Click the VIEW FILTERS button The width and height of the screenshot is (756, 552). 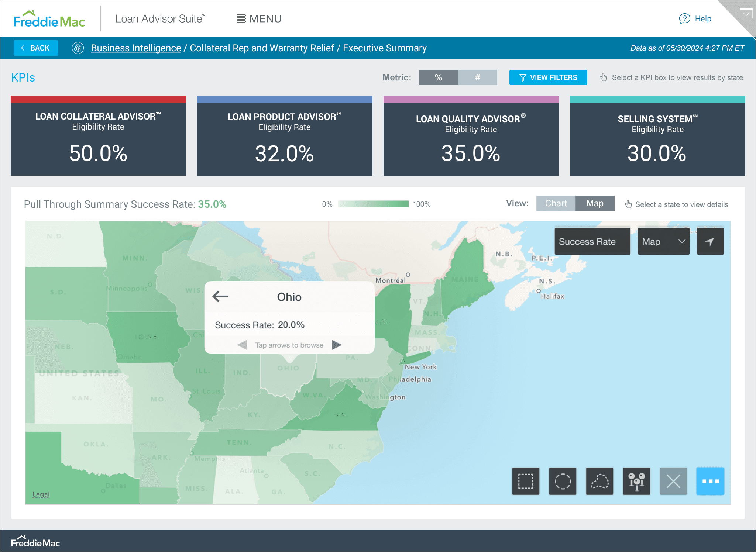(x=548, y=77)
